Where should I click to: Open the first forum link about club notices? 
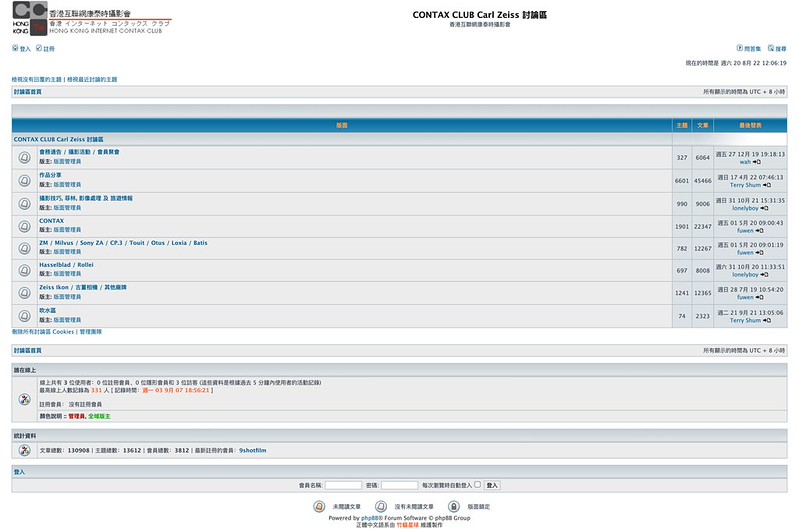[79, 151]
